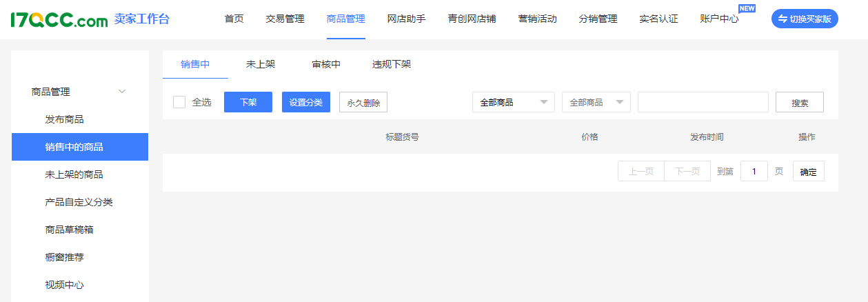Click the product search input field
Image resolution: width=868 pixels, height=302 pixels.
(703, 102)
